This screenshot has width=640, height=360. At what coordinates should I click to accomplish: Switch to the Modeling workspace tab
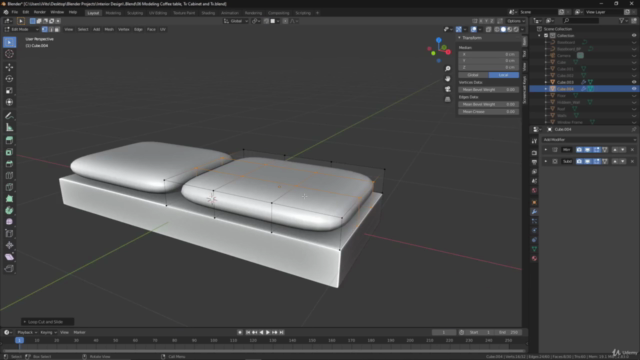pyautogui.click(x=113, y=13)
